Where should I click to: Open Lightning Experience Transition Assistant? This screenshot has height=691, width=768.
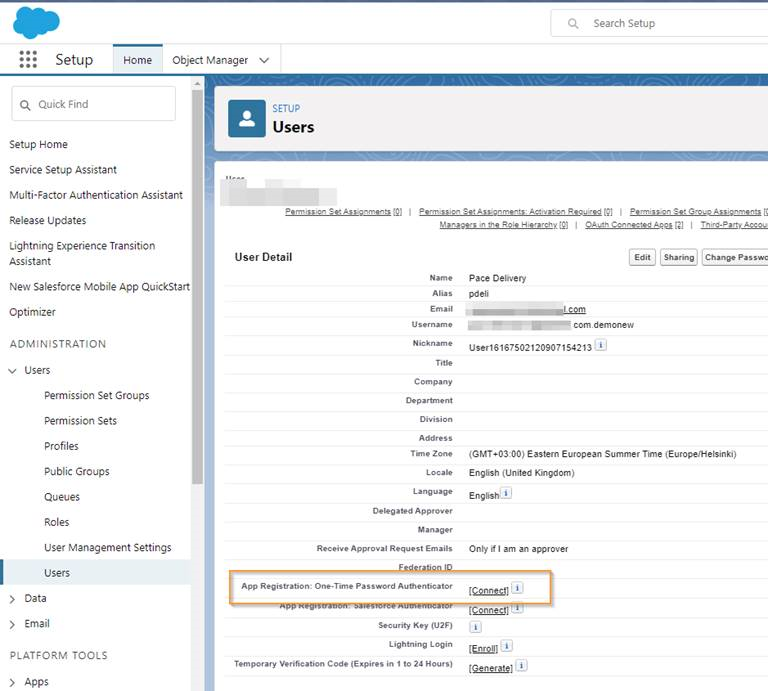click(x=82, y=253)
